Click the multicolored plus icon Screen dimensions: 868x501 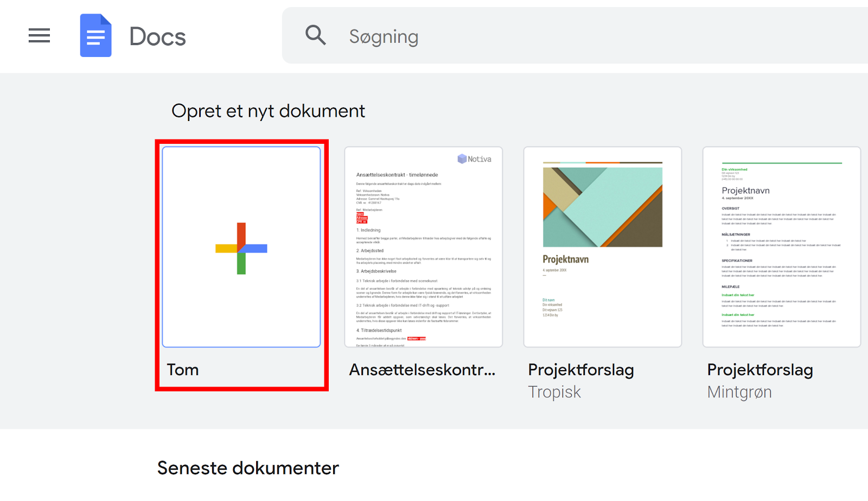point(241,249)
